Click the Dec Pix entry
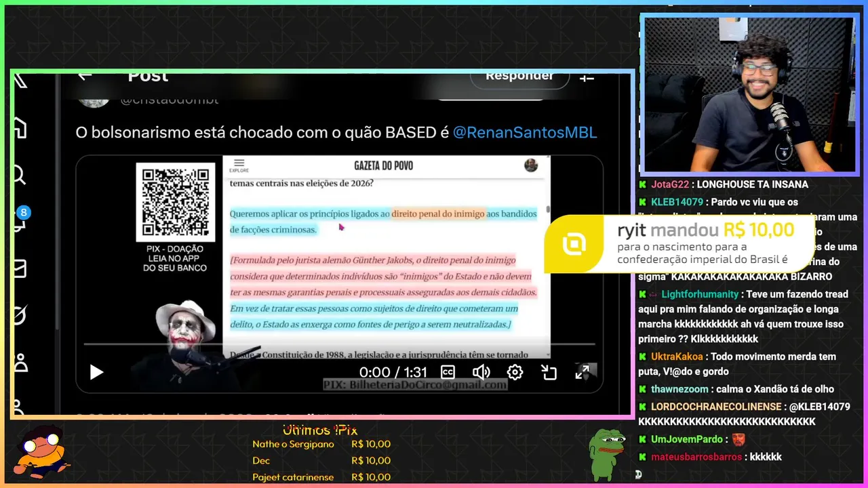 [x=321, y=461]
